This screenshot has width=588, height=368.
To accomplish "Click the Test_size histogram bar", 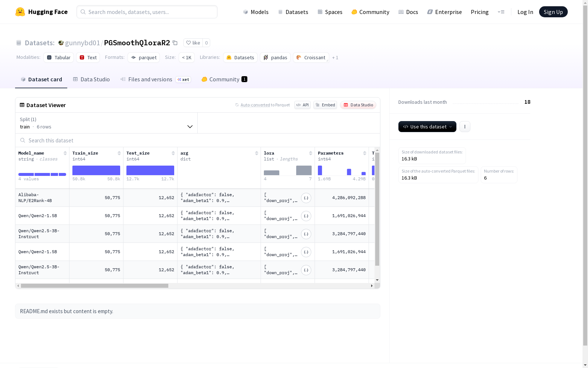I will (150, 170).
